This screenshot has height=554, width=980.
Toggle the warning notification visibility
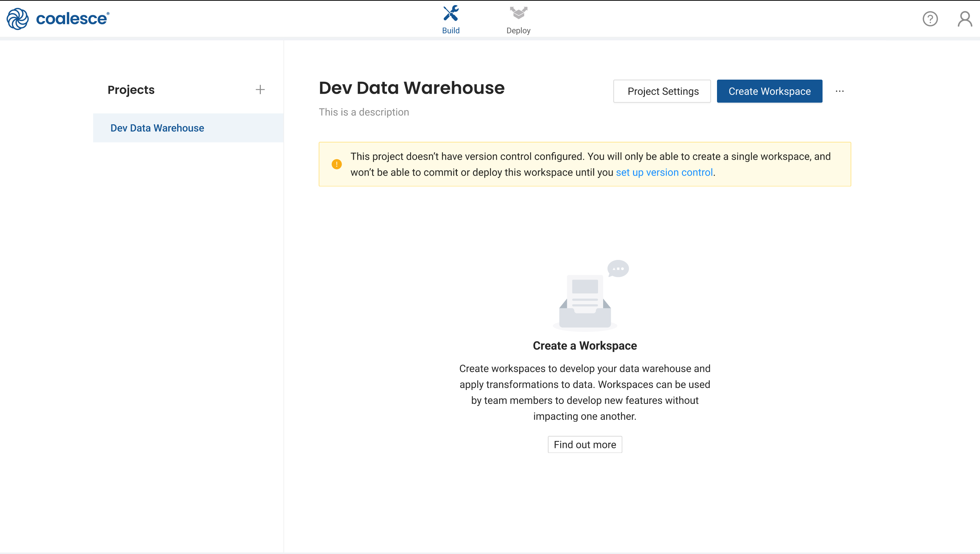point(336,164)
